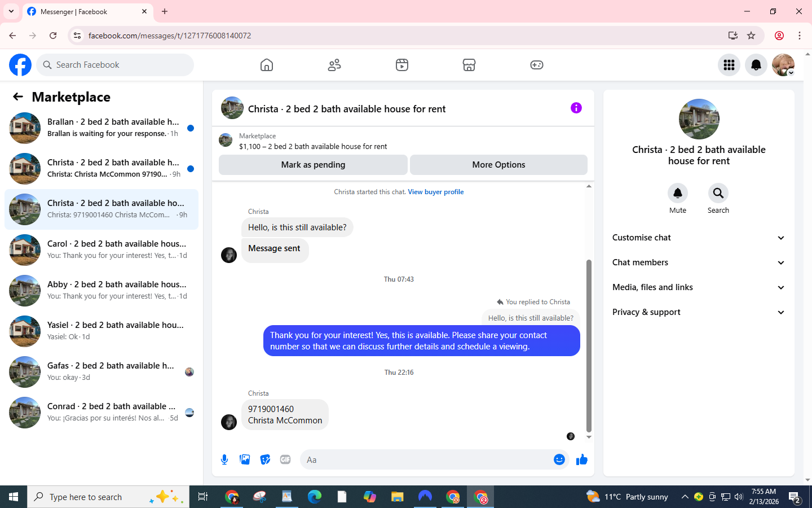Open Yasiel conversation

[101, 331]
